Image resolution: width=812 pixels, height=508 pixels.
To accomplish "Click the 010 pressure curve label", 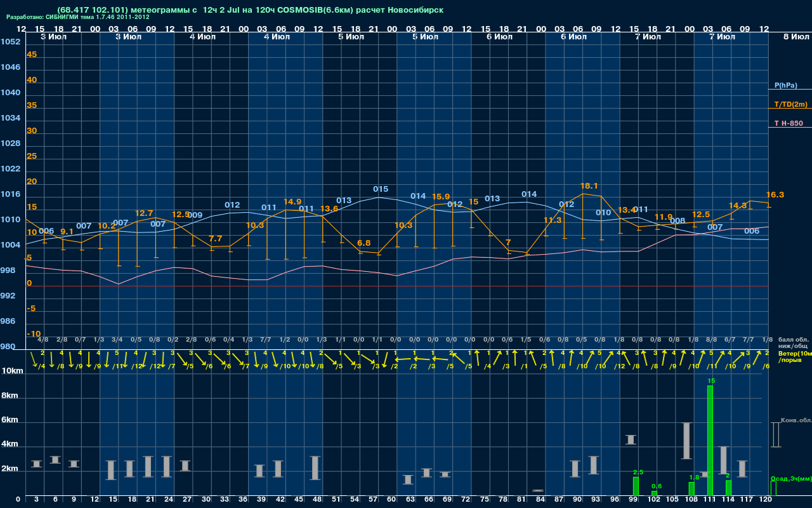I will pyautogui.click(x=603, y=213).
